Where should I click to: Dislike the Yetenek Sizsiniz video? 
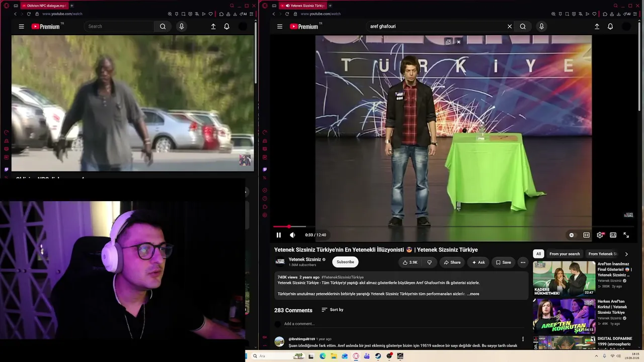point(429,262)
